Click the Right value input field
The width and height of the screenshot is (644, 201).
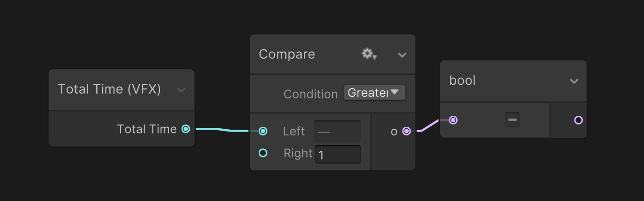point(338,155)
